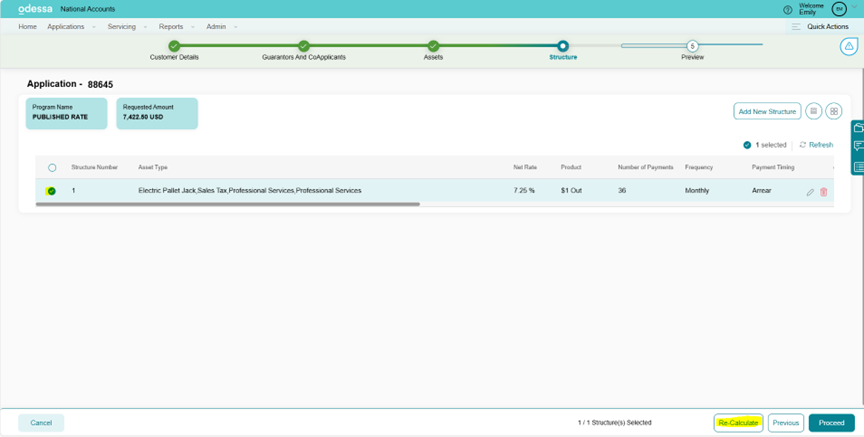Click the Emily user avatar icon
Image resolution: width=864 pixels, height=437 pixels.
pyautogui.click(x=839, y=9)
